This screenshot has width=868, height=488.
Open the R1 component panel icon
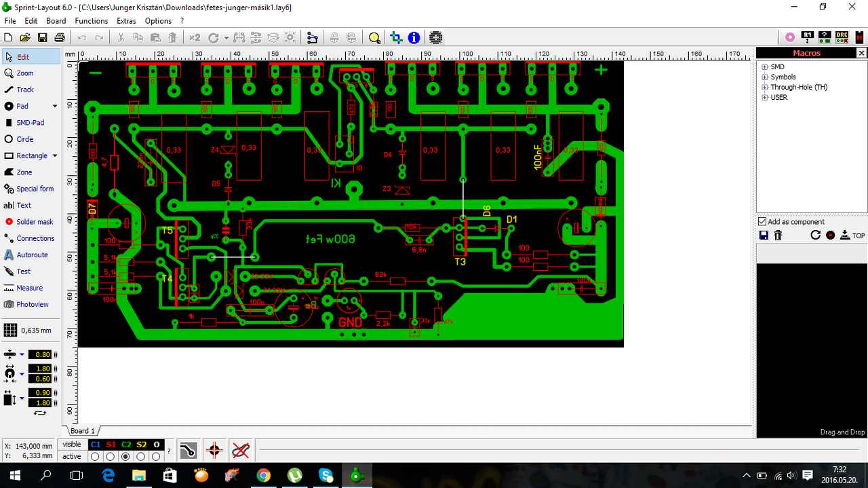(x=807, y=37)
